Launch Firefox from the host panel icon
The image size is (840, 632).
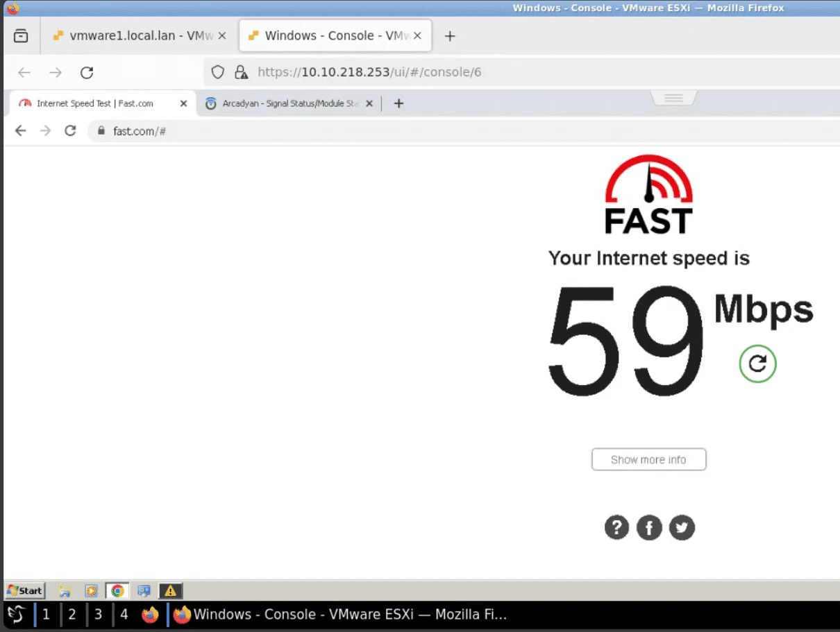[x=150, y=615]
